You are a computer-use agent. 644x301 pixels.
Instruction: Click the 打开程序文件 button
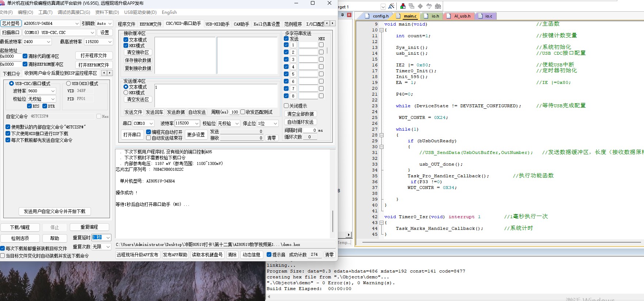point(94,55)
